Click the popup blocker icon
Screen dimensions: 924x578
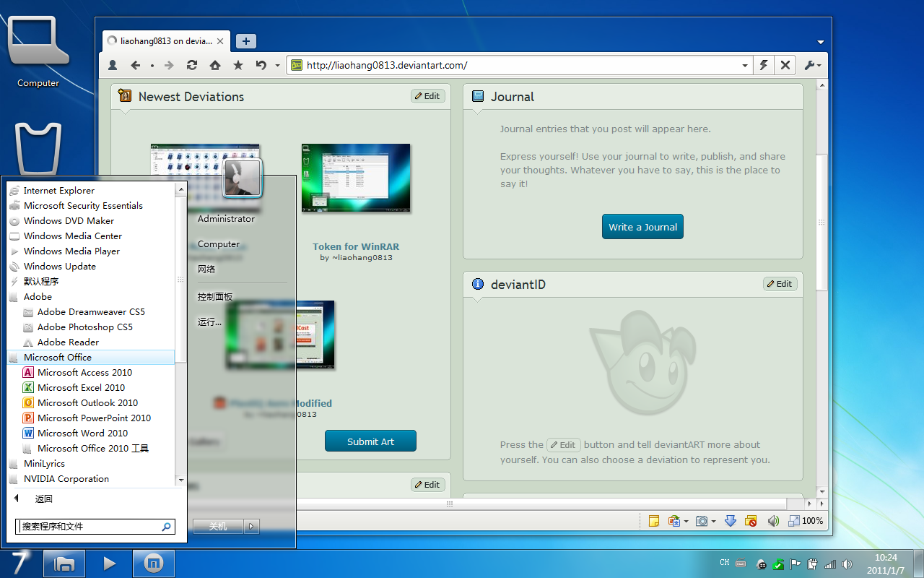click(x=751, y=521)
